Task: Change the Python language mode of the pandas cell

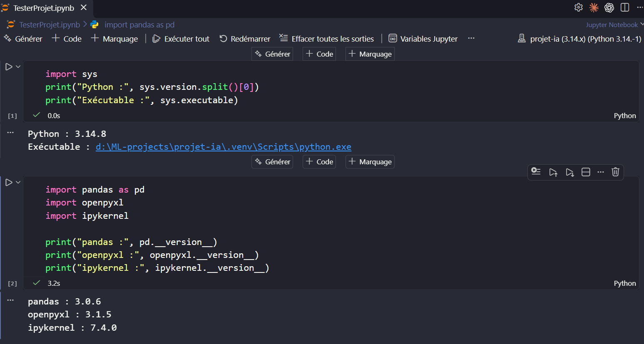Action: 625,283
